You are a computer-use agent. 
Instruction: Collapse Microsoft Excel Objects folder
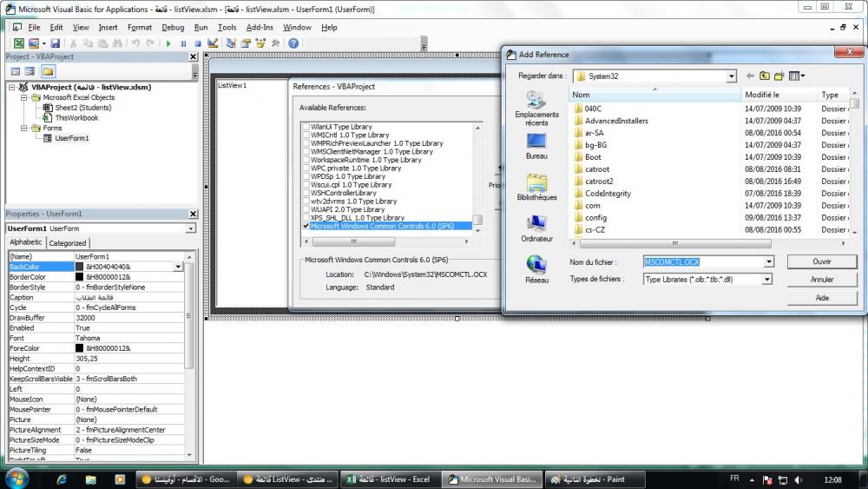[x=23, y=97]
